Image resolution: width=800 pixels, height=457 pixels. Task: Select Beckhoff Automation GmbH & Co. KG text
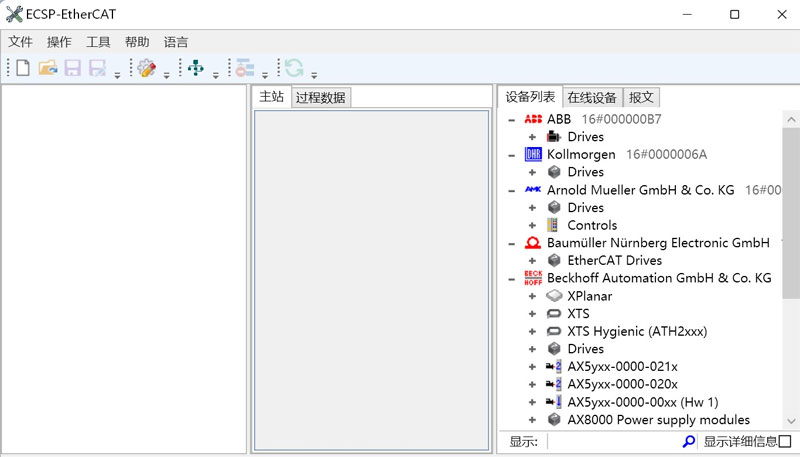[x=659, y=278]
